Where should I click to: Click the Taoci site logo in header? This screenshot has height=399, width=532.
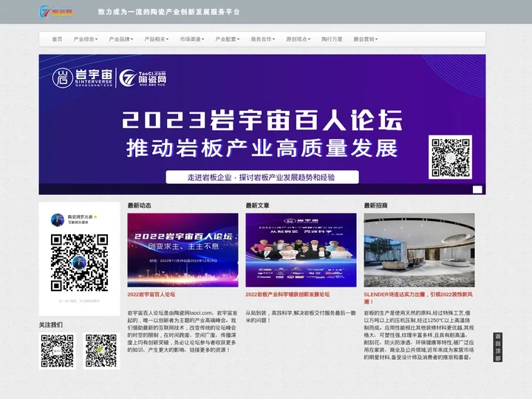[x=55, y=12]
